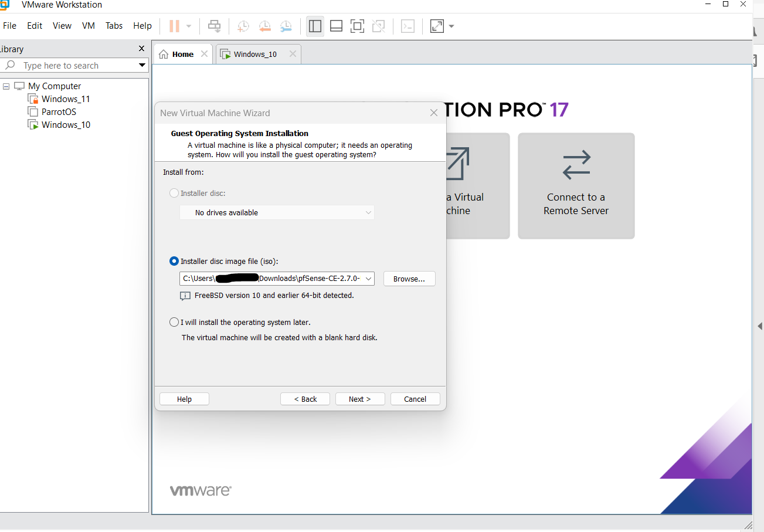Open the Help menu
The image size is (764, 532).
(x=142, y=26)
